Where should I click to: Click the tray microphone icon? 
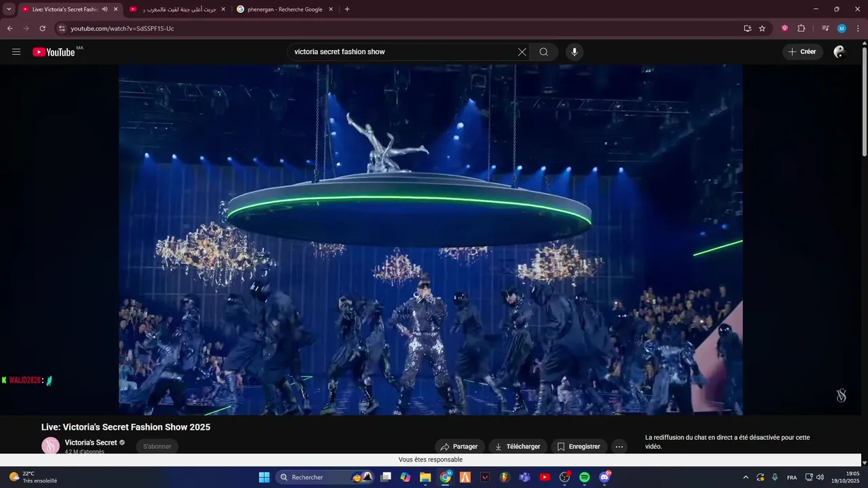(x=775, y=477)
